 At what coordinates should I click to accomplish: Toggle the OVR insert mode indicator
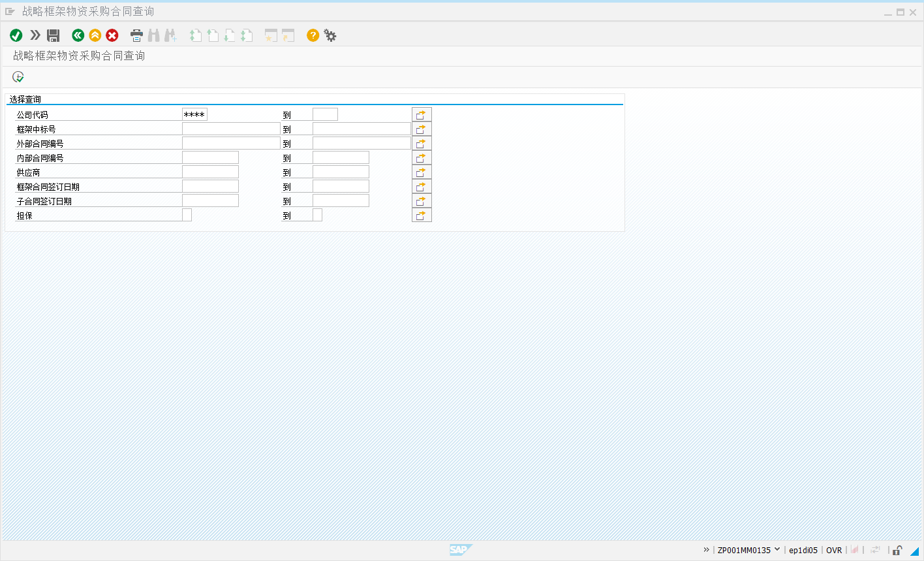click(x=834, y=550)
